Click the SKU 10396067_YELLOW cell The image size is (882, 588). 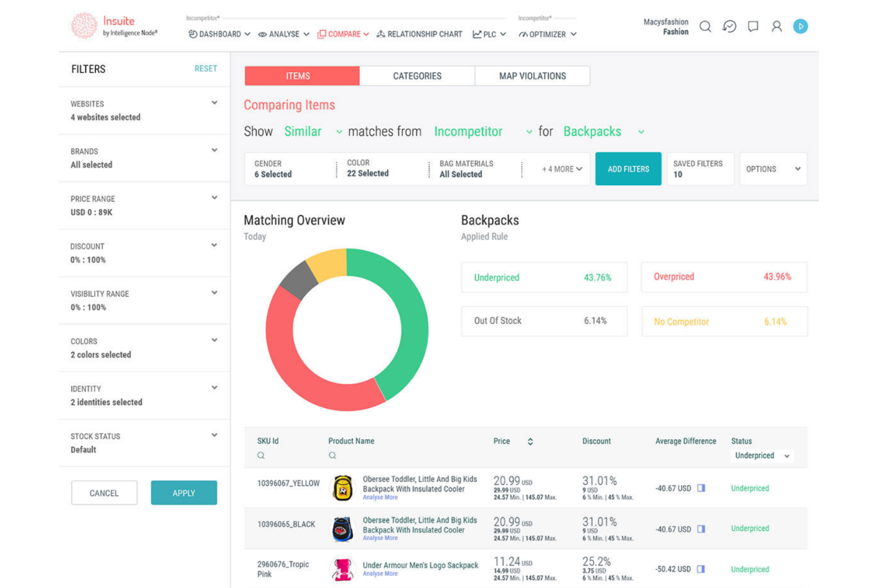288,484
